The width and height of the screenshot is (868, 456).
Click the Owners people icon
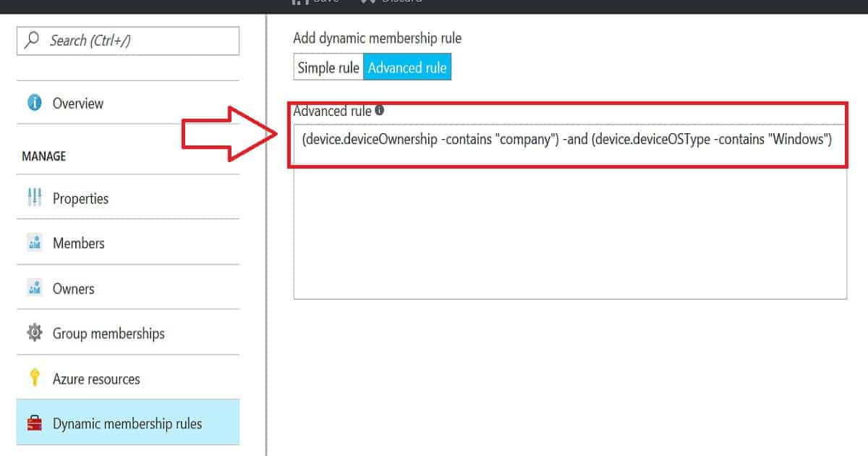coord(34,289)
